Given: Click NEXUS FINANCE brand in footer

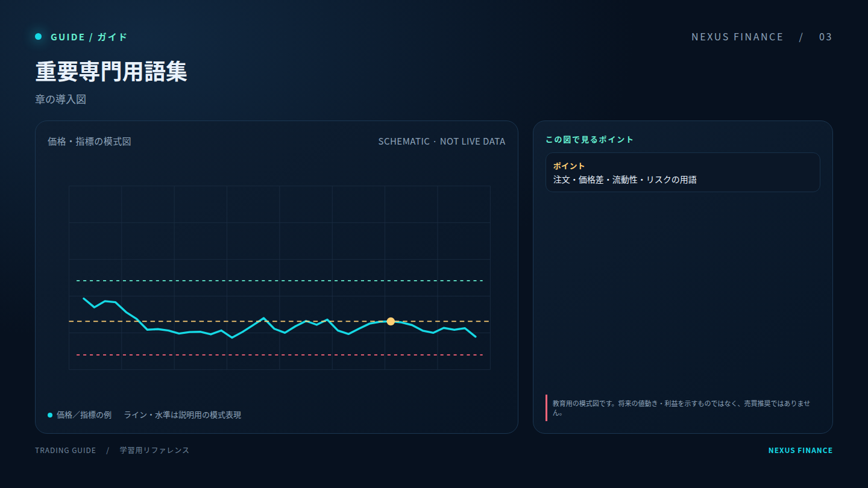Looking at the screenshot, I should (x=800, y=450).
